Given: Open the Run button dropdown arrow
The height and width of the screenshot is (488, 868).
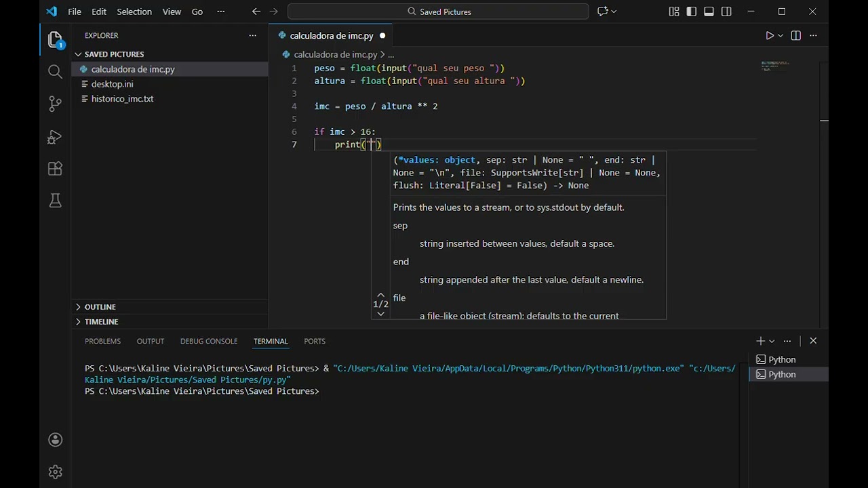Looking at the screenshot, I should [x=781, y=36].
